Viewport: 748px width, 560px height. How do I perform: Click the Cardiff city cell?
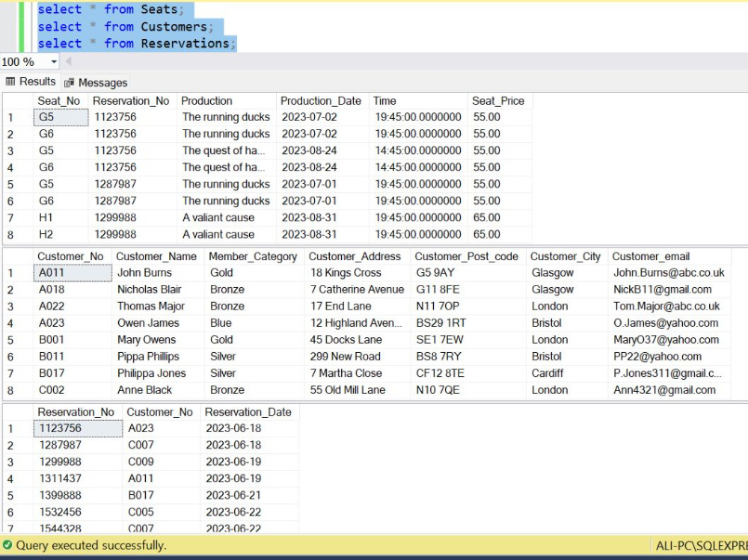coord(566,373)
